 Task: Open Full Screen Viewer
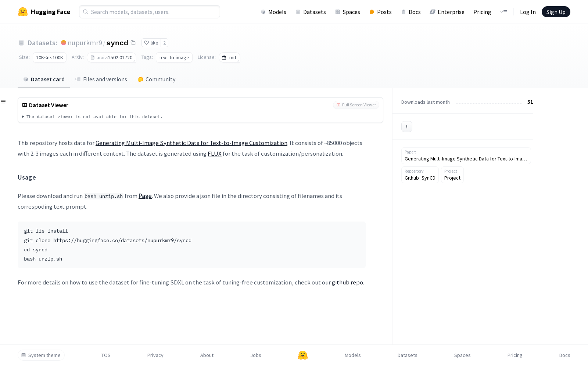[x=356, y=105]
